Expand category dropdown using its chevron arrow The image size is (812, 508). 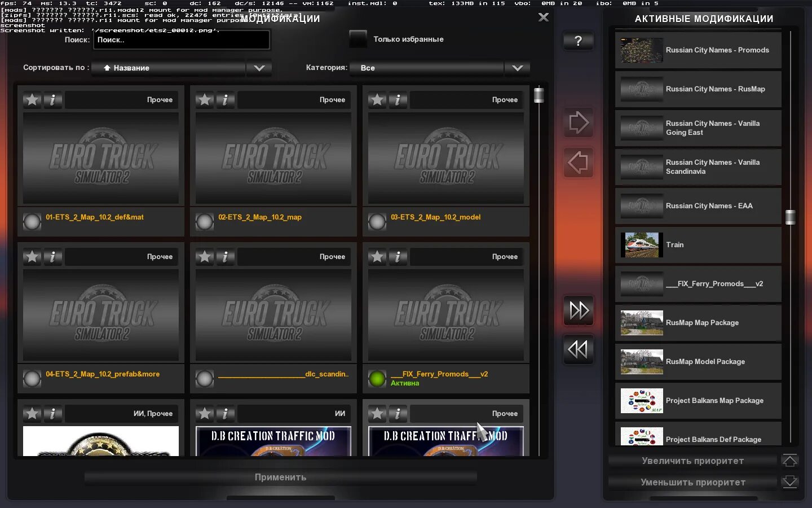click(x=518, y=68)
